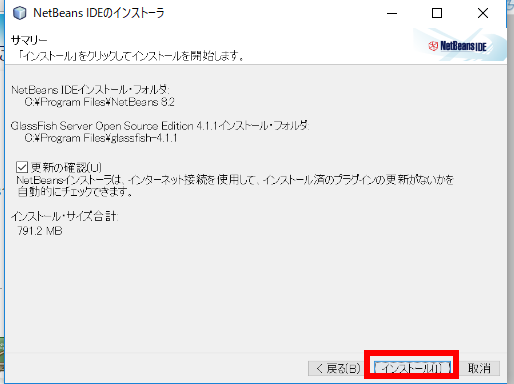The width and height of the screenshot is (514, 384).
Task: Click the インストール・サイズ合計 label
Action: tap(64, 216)
